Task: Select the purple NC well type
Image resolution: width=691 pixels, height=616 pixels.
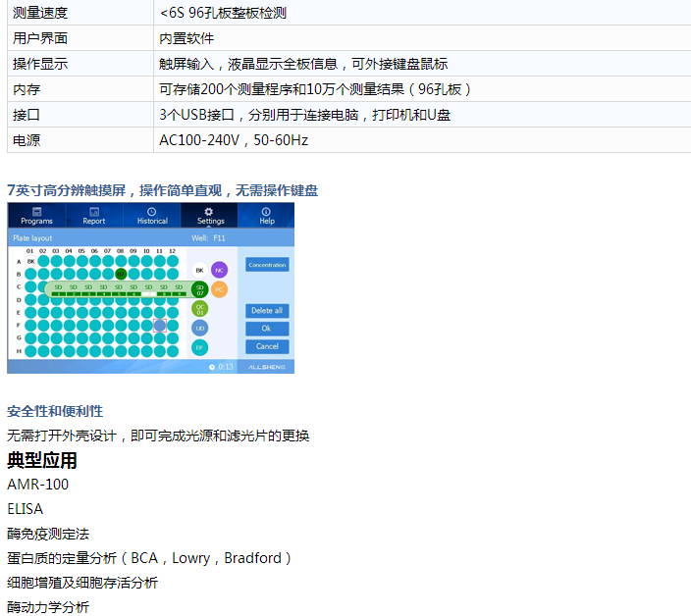Action: point(219,269)
